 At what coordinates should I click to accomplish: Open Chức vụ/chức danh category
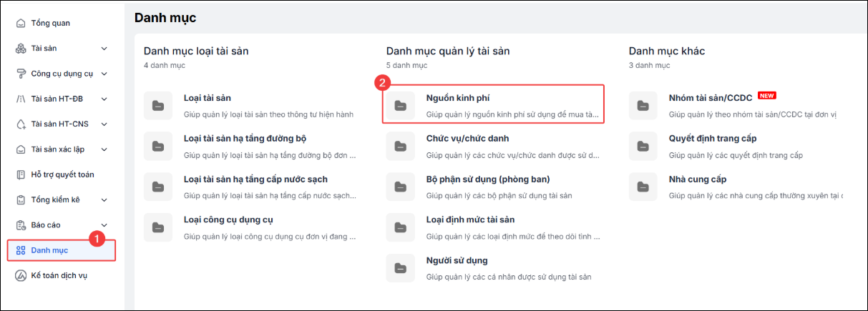coord(467,139)
